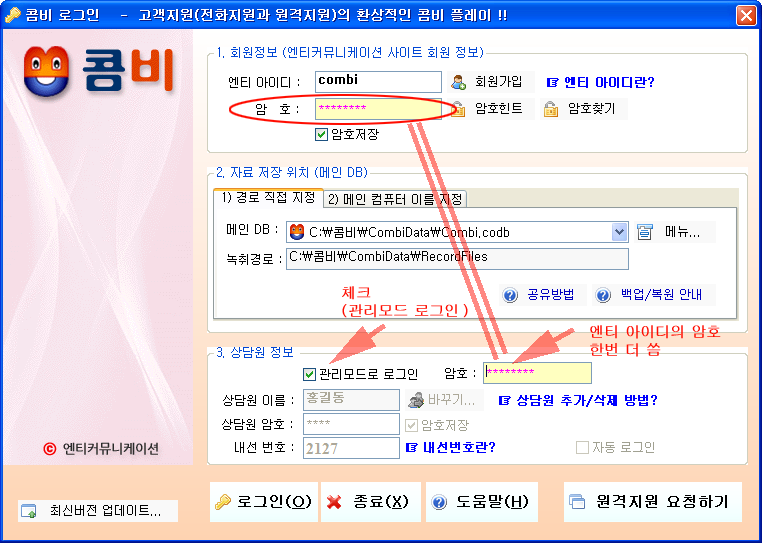Click the 바꾸기... button
Viewport: 762px width, 543px height.
pos(444,401)
